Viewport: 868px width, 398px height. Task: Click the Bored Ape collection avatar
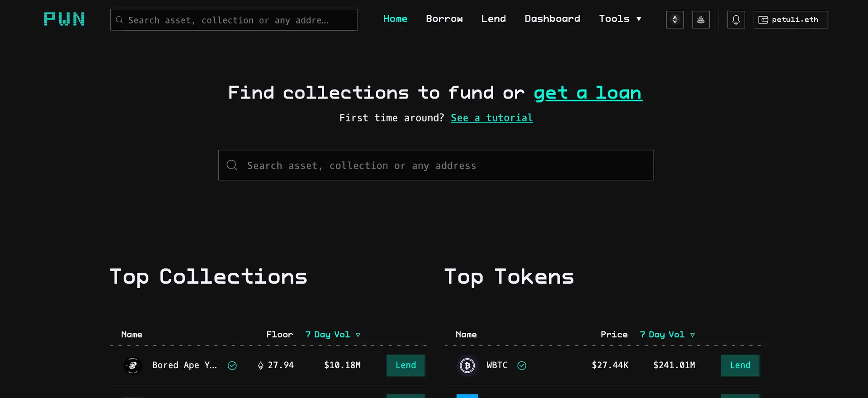click(x=133, y=365)
